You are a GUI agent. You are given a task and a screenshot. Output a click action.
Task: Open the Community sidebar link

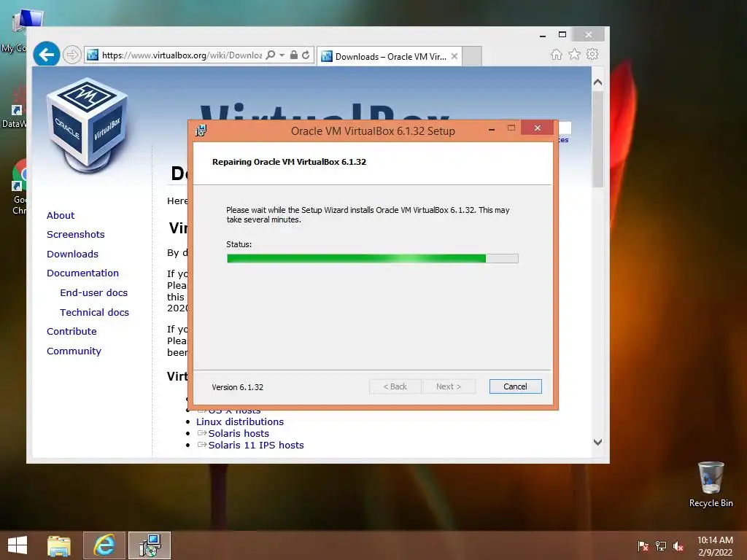[74, 351]
